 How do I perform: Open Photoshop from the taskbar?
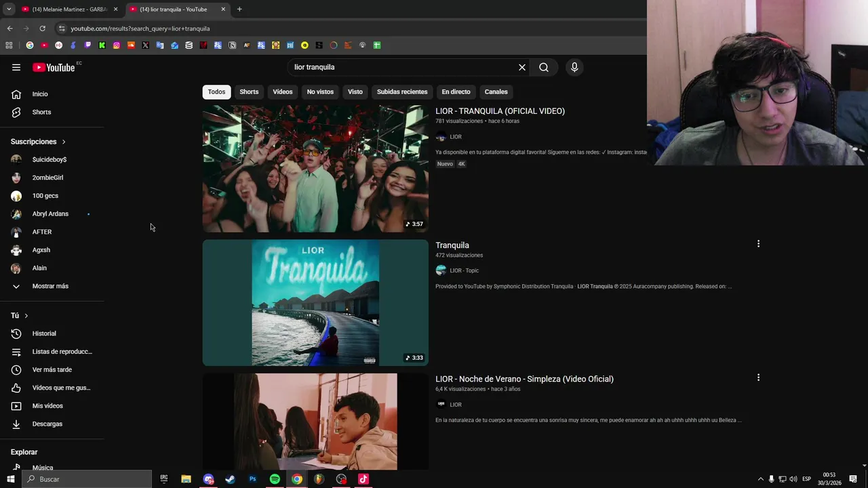click(x=252, y=479)
